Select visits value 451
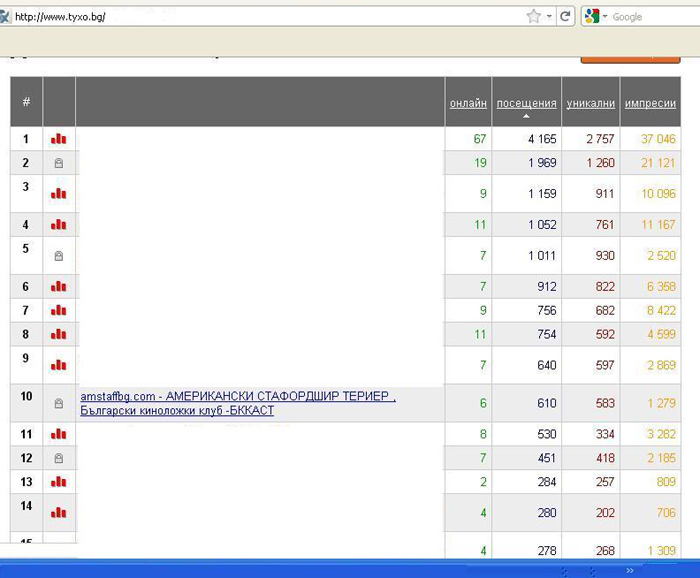 pos(547,458)
